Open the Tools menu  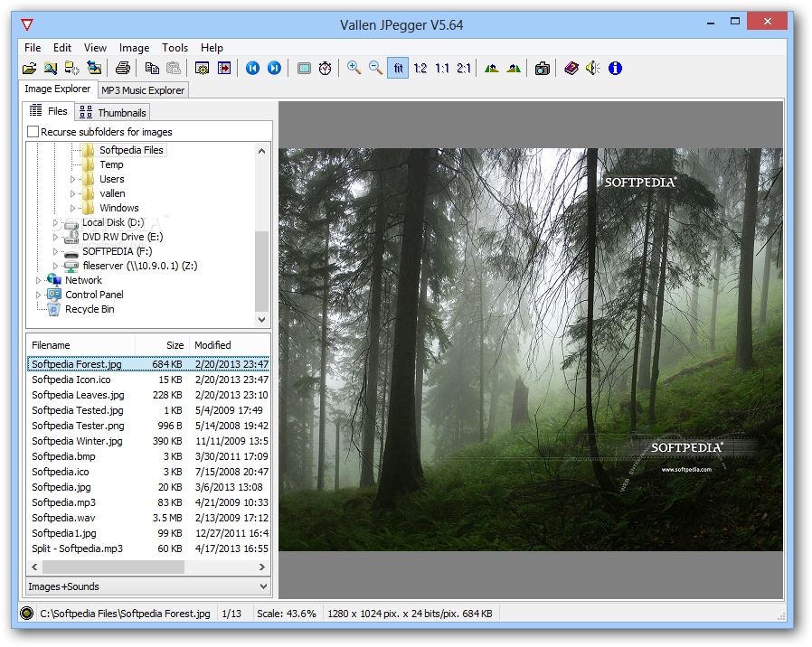(x=175, y=48)
